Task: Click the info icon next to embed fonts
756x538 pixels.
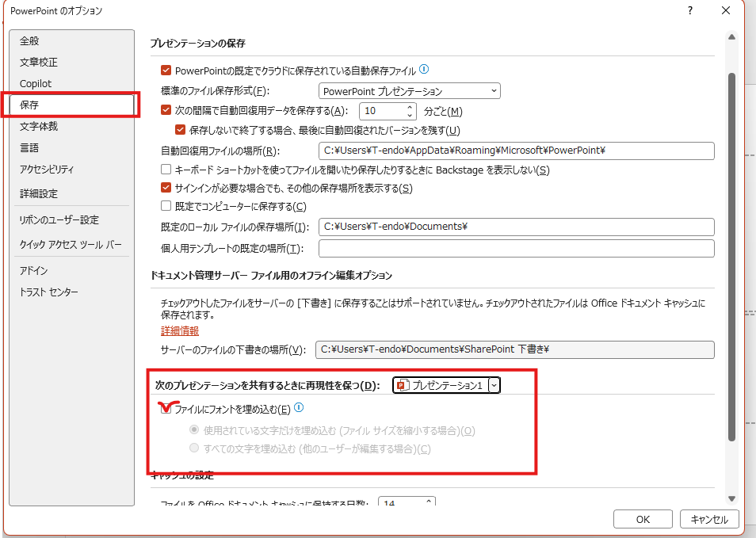Action: 299,409
